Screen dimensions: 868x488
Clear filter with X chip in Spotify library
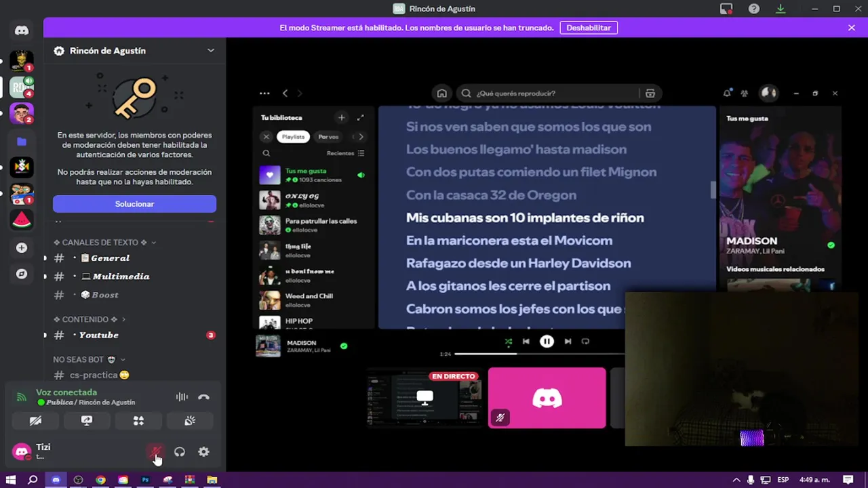(x=267, y=137)
